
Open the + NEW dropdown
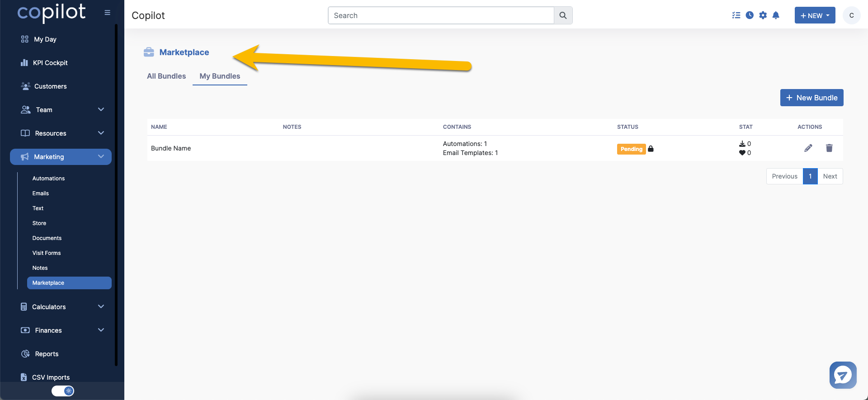pyautogui.click(x=815, y=15)
